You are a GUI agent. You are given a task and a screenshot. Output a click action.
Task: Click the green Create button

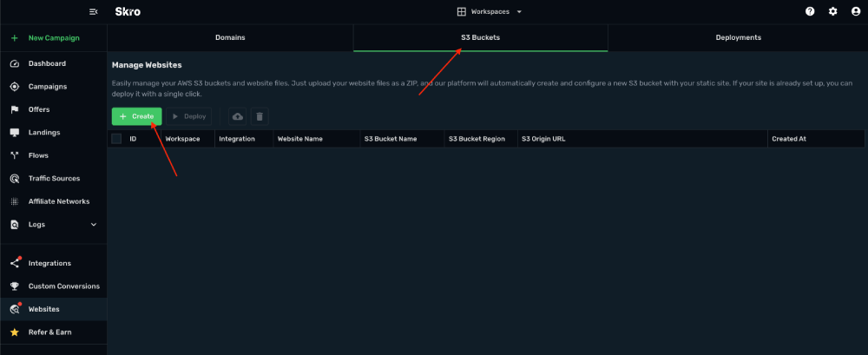[x=137, y=117]
